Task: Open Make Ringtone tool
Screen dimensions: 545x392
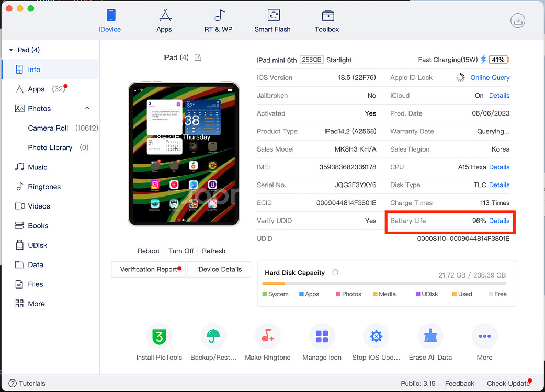Action: [x=268, y=342]
